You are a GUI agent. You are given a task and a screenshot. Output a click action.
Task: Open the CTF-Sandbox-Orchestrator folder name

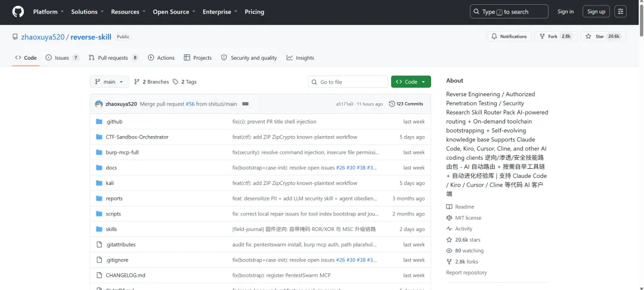[x=137, y=137]
